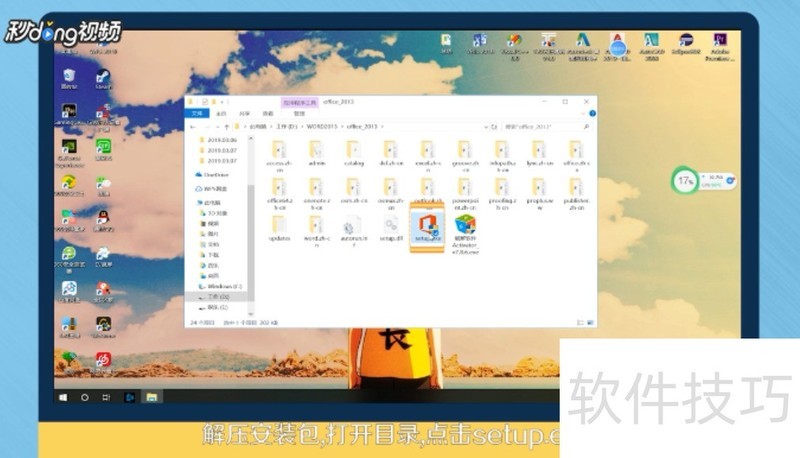The image size is (800, 458).
Task: Open Explorer help question mark button
Action: tap(592, 113)
